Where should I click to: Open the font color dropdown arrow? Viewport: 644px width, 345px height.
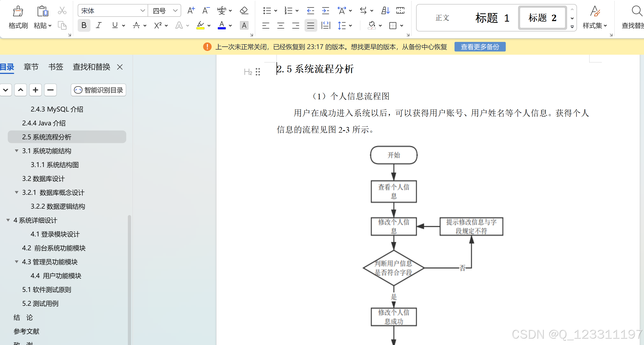click(230, 26)
